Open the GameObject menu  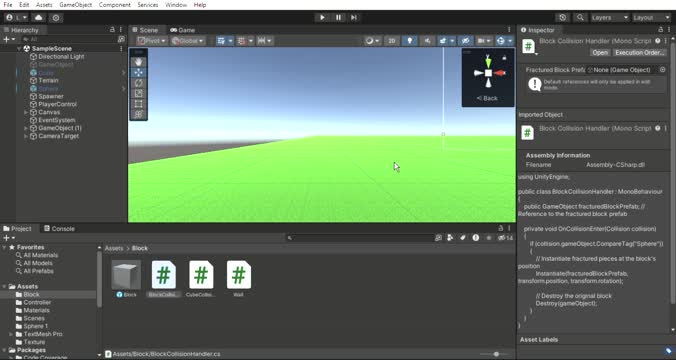pos(75,5)
